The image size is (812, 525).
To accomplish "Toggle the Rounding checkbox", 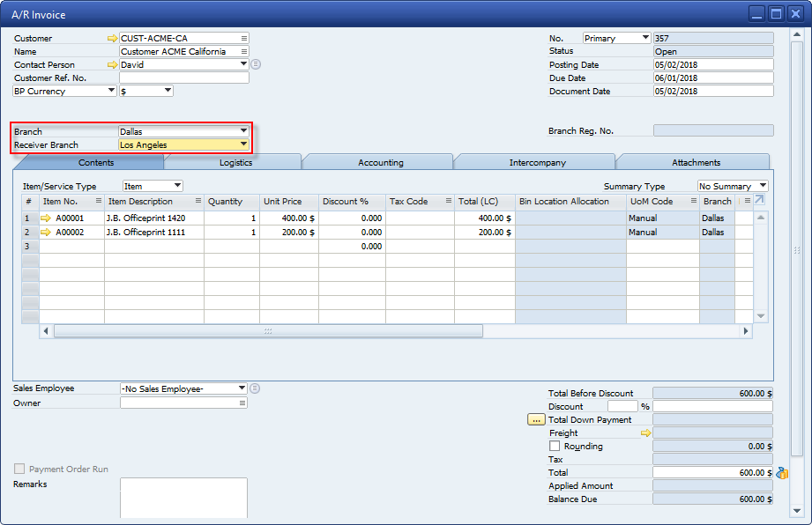I will coord(555,447).
